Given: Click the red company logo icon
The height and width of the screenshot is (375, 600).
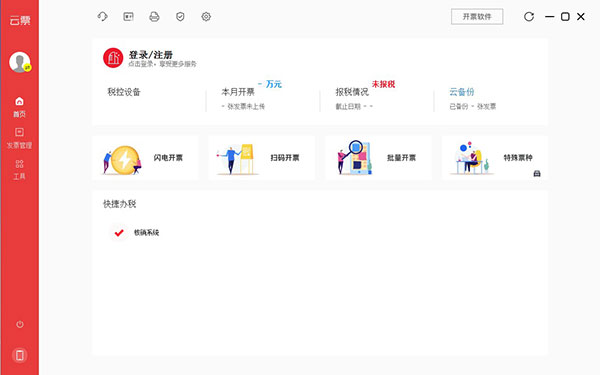Looking at the screenshot, I should pos(113,58).
